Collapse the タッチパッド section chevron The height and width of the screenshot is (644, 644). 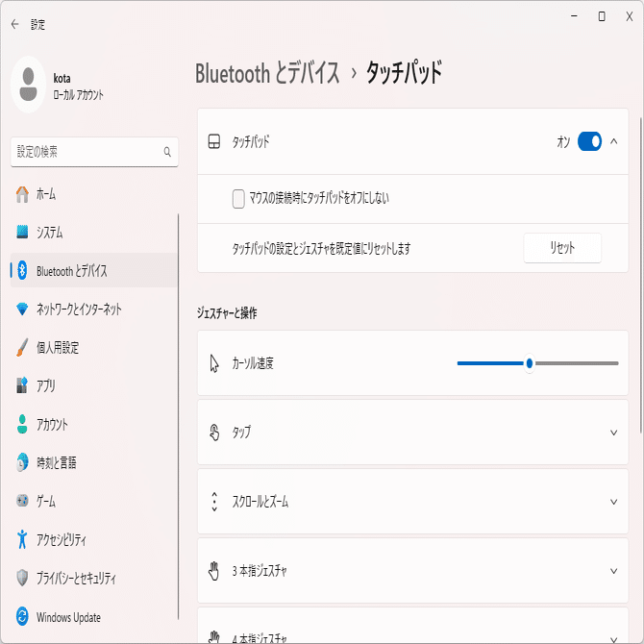tap(614, 142)
